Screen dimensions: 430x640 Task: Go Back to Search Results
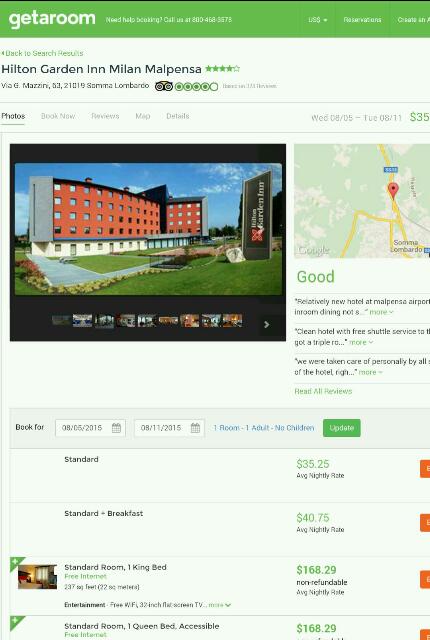tap(42, 53)
